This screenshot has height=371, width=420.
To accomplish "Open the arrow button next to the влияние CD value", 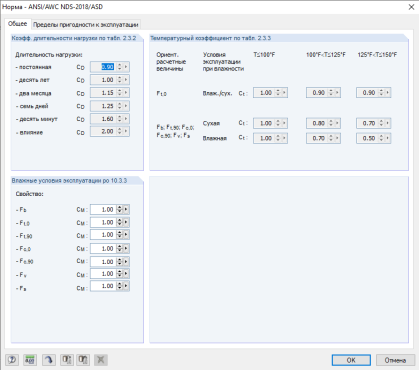I will click(x=126, y=131).
